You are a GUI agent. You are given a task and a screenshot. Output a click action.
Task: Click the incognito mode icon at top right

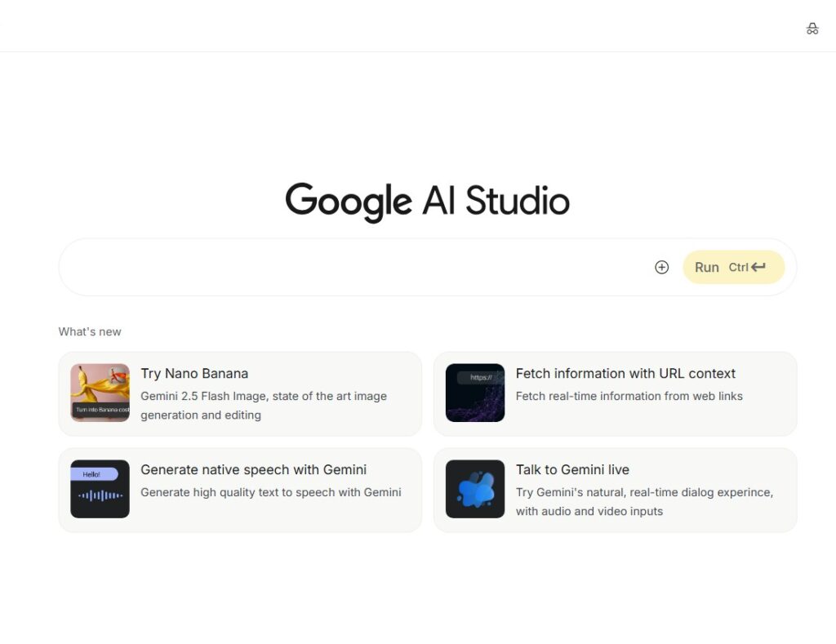click(812, 29)
